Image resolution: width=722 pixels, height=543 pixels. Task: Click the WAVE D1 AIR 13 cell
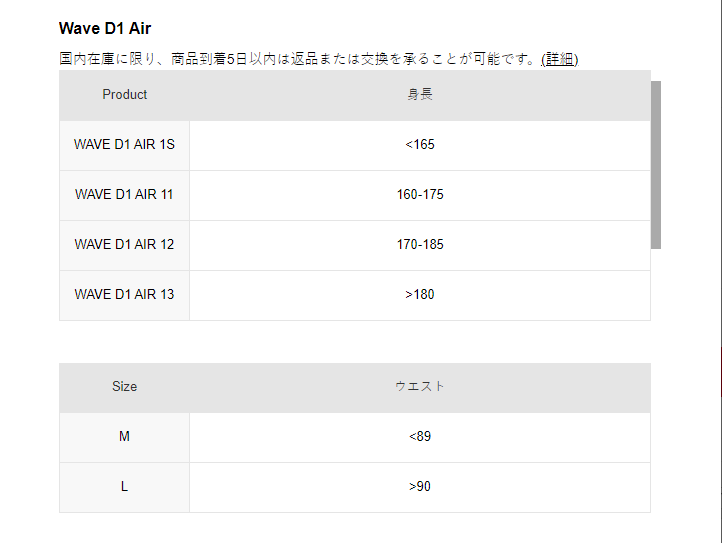(x=124, y=295)
